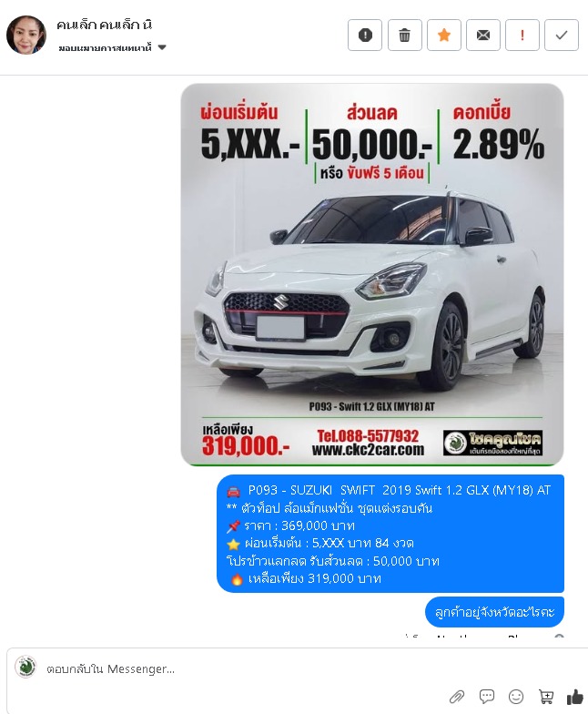Select the message asking customer's province
This screenshot has height=714, width=588.
click(494, 612)
